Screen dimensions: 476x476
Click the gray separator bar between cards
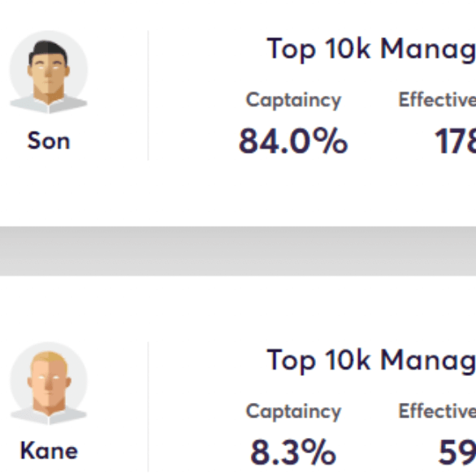pyautogui.click(x=238, y=251)
